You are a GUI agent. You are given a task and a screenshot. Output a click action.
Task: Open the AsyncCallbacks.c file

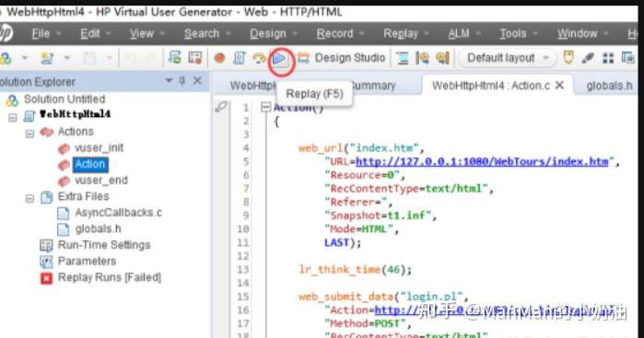[118, 213]
